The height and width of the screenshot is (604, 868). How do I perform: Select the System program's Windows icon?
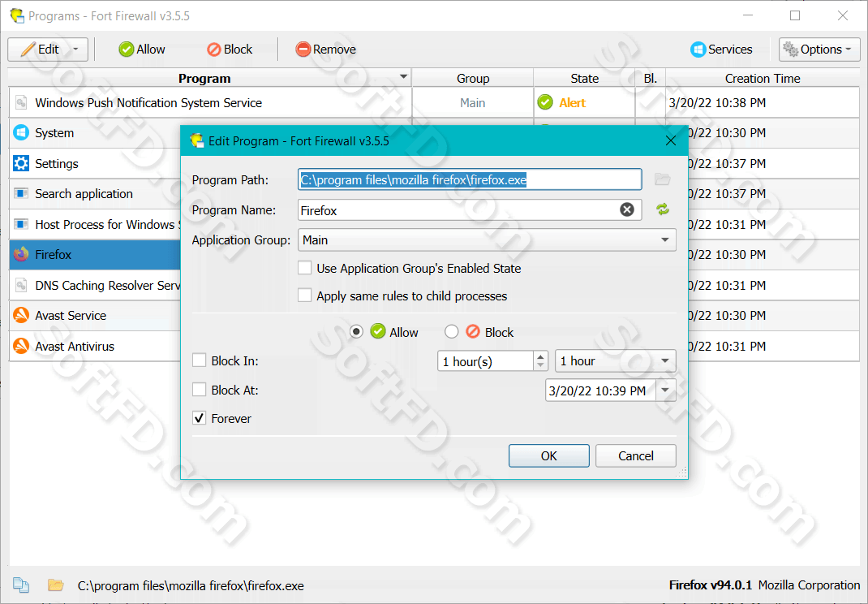tap(21, 133)
